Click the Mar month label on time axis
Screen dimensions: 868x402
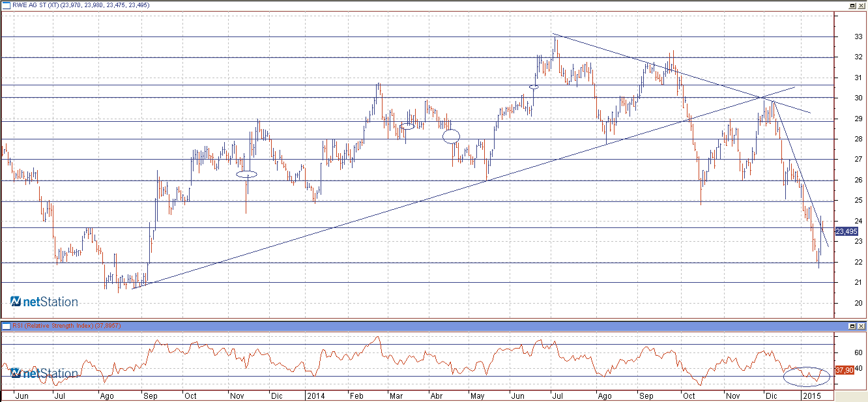coord(396,396)
